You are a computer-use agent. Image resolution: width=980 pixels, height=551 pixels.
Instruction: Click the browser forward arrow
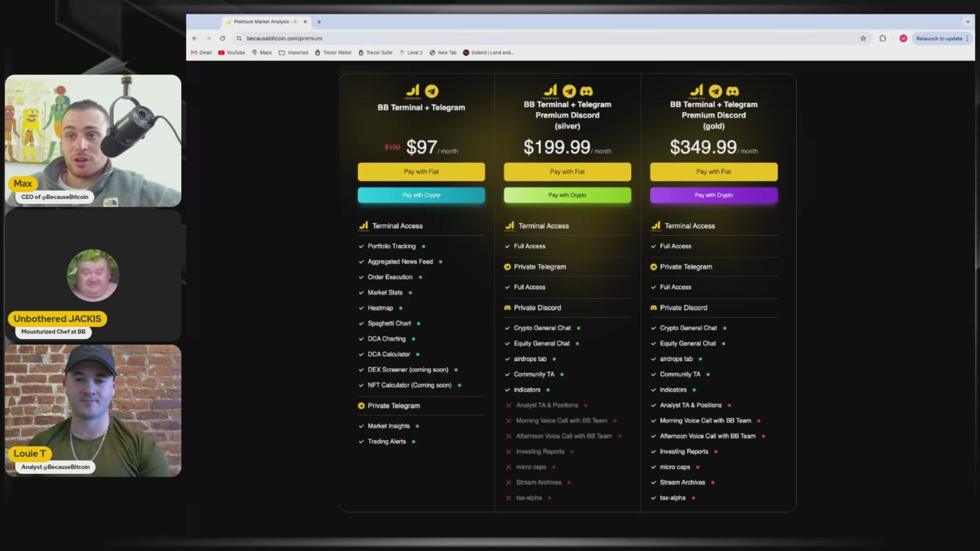208,38
